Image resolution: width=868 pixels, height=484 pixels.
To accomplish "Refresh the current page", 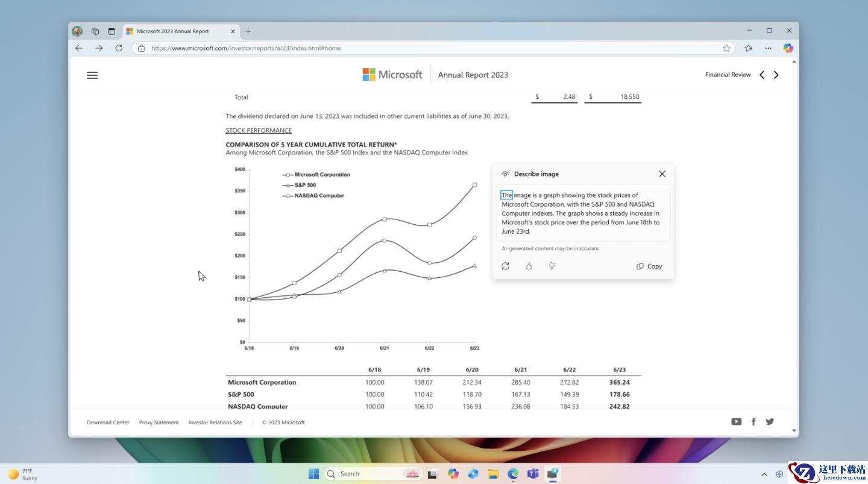I will 119,48.
